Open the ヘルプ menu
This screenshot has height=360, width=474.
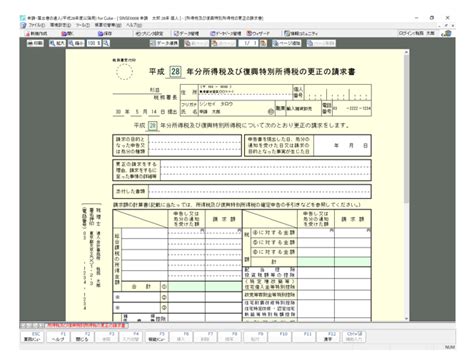tap(134, 25)
